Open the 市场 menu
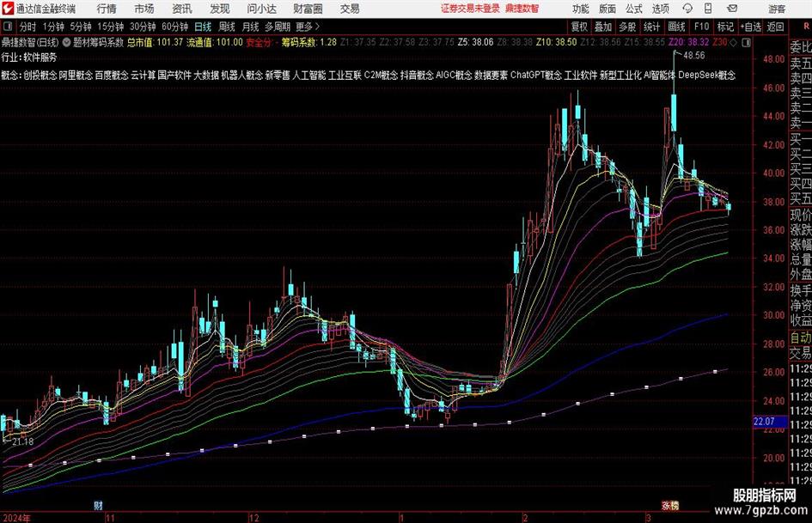This screenshot has height=523, width=812. pyautogui.click(x=144, y=9)
